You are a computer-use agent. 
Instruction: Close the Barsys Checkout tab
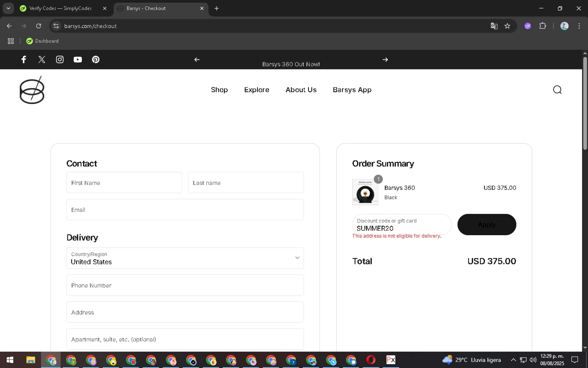coord(202,8)
